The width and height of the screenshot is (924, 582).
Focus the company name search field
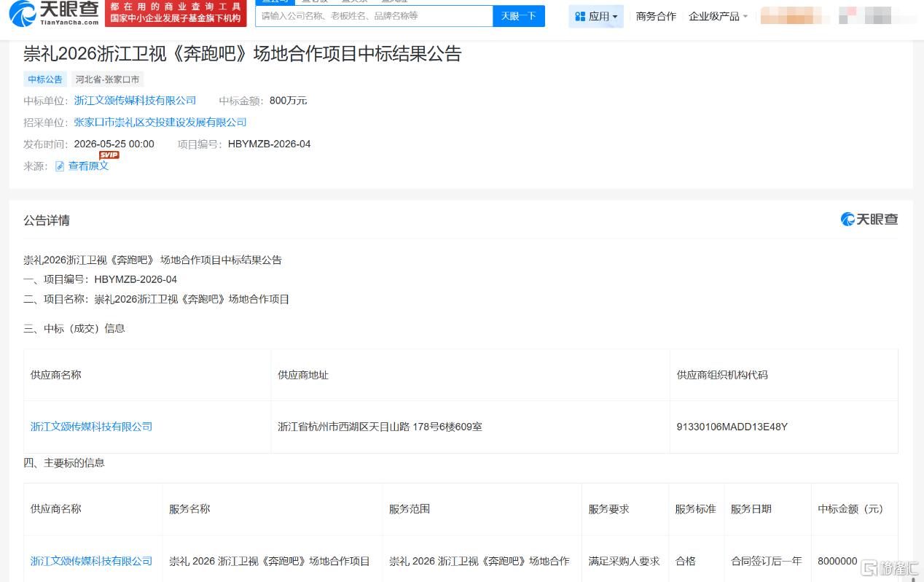click(374, 15)
